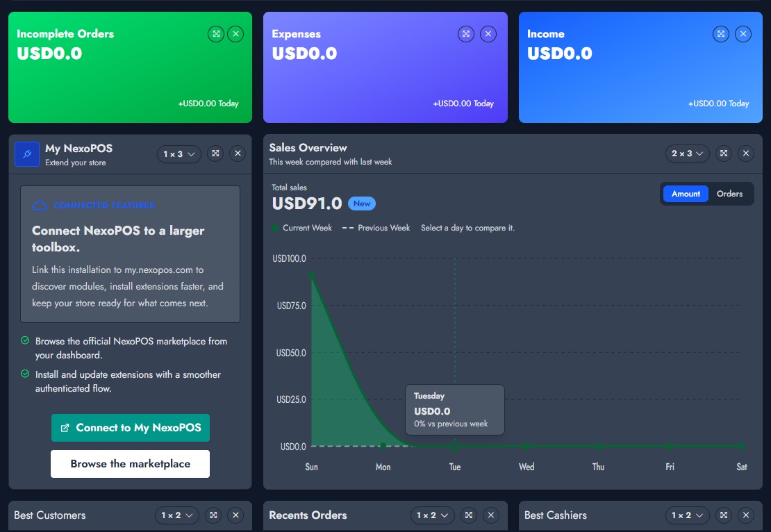Remove the Income widget
The width and height of the screenshot is (771, 532).
pos(743,34)
